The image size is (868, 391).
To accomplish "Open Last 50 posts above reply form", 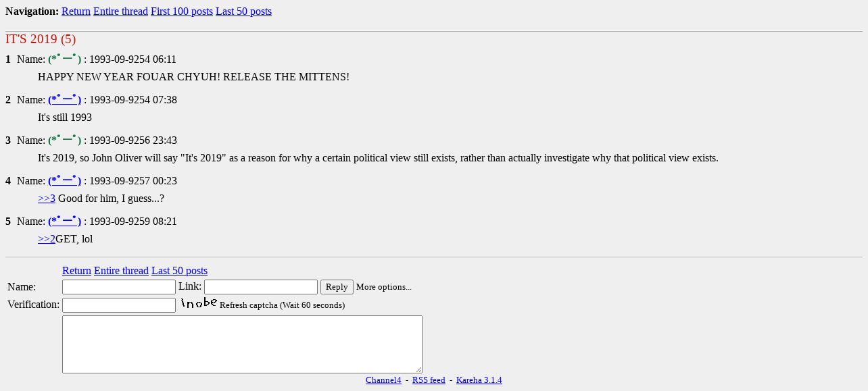I will pos(179,271).
